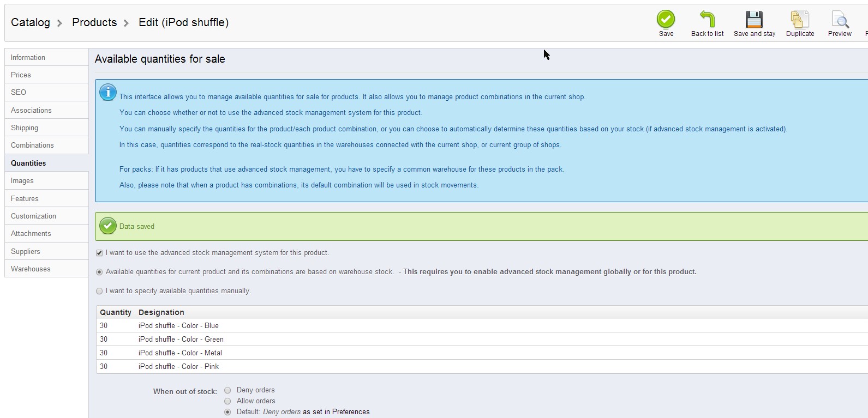Click the When out of stock label
This screenshot has width=868, height=418.
[x=185, y=391]
